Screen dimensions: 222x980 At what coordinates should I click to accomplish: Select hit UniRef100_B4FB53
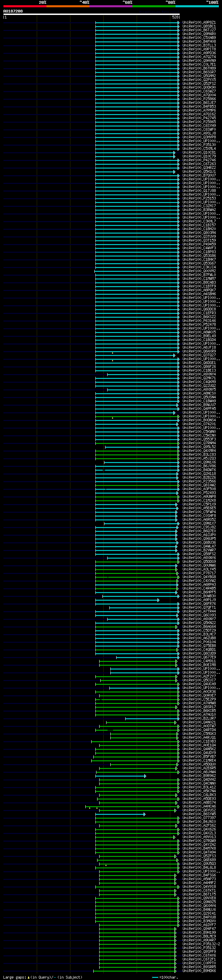tap(199, 106)
